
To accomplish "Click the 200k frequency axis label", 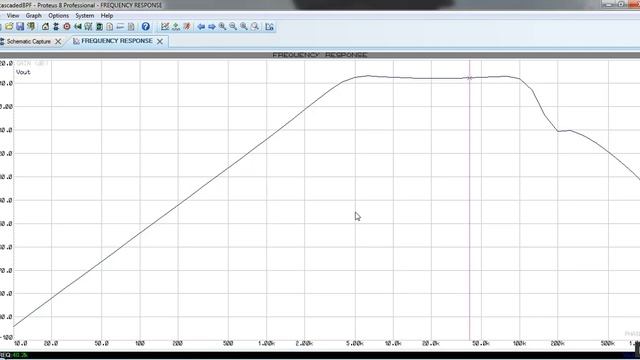I will tap(557, 344).
